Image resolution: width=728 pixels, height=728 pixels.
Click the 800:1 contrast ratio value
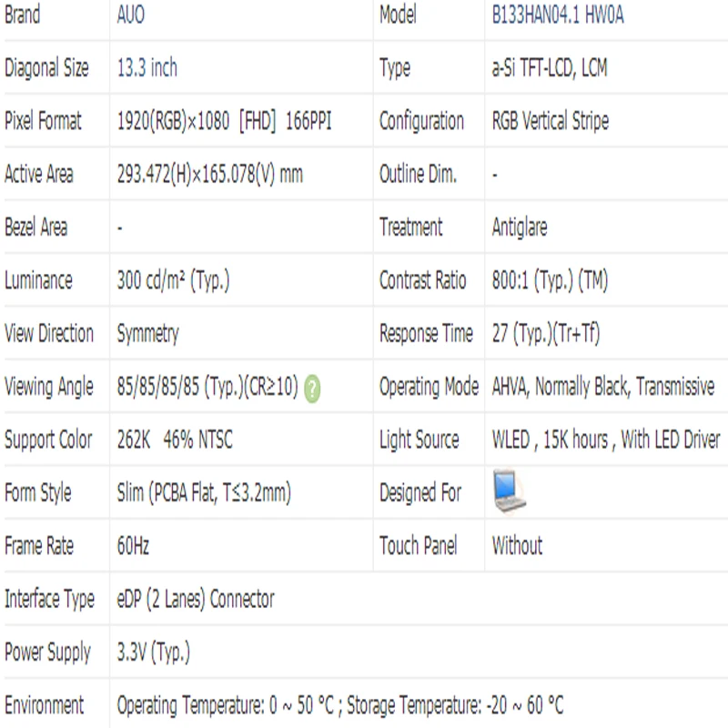(550, 280)
